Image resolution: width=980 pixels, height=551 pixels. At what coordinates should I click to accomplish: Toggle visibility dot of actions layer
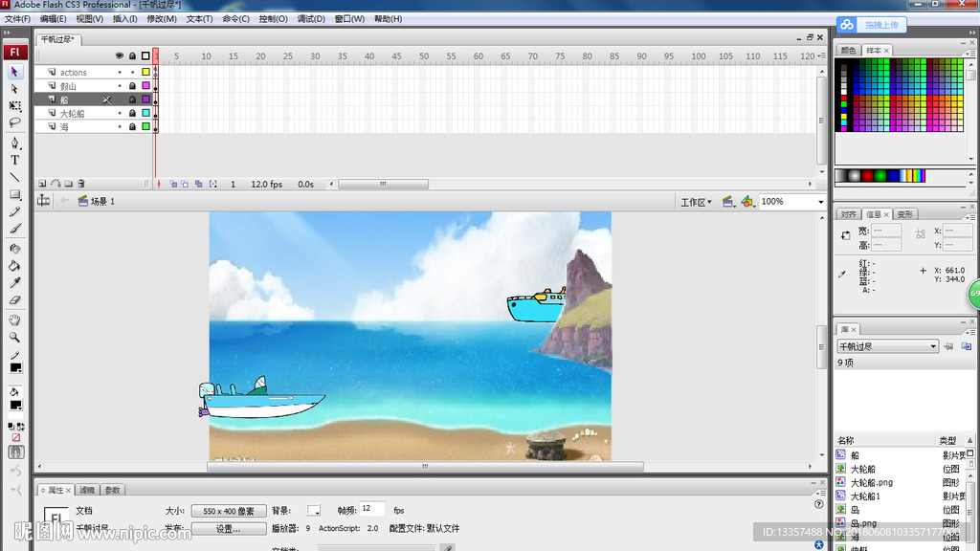click(x=120, y=73)
